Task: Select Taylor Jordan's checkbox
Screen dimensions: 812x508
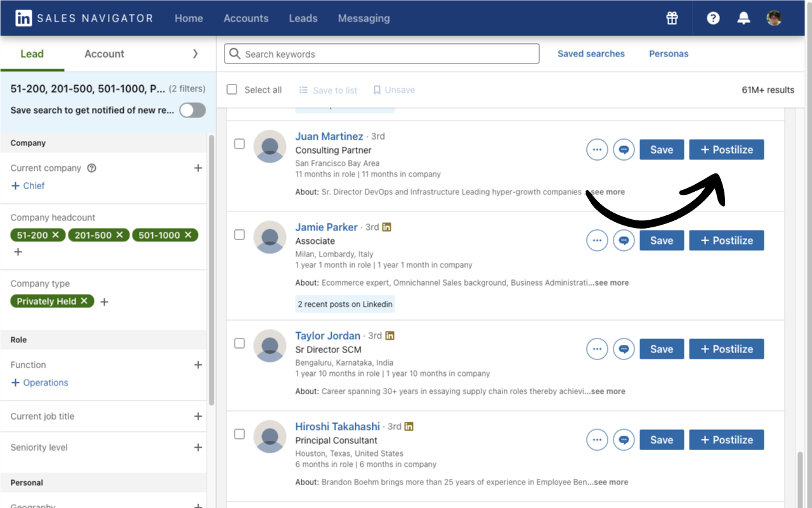Action: [x=239, y=344]
